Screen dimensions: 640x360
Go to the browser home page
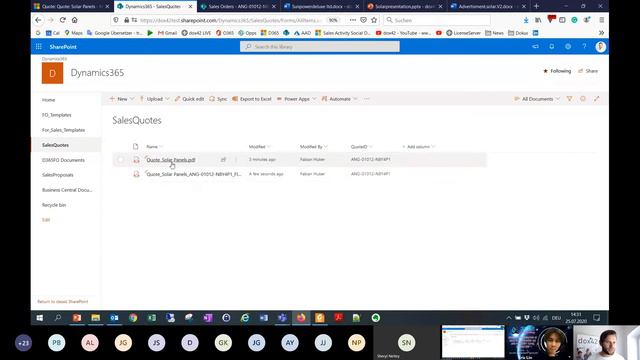tap(74, 20)
